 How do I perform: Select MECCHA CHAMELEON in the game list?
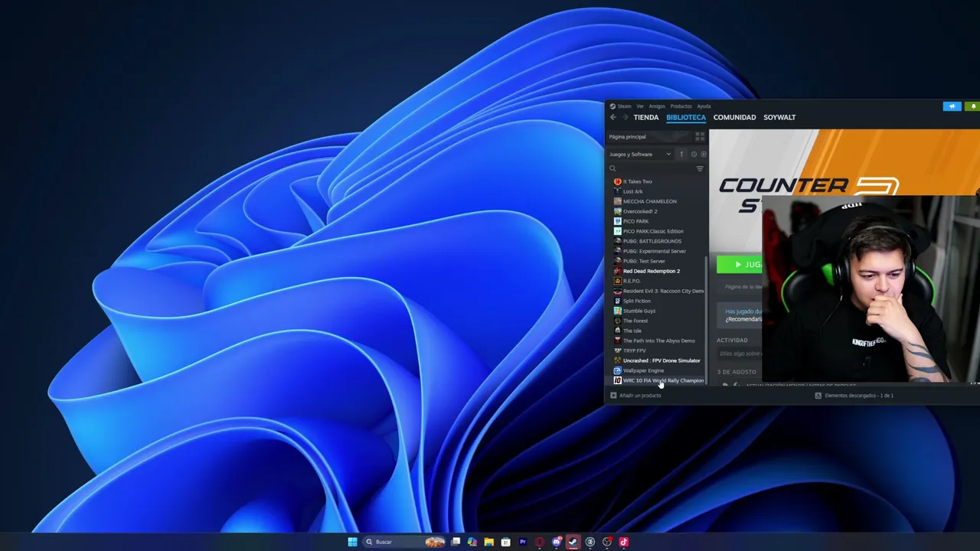(x=650, y=201)
